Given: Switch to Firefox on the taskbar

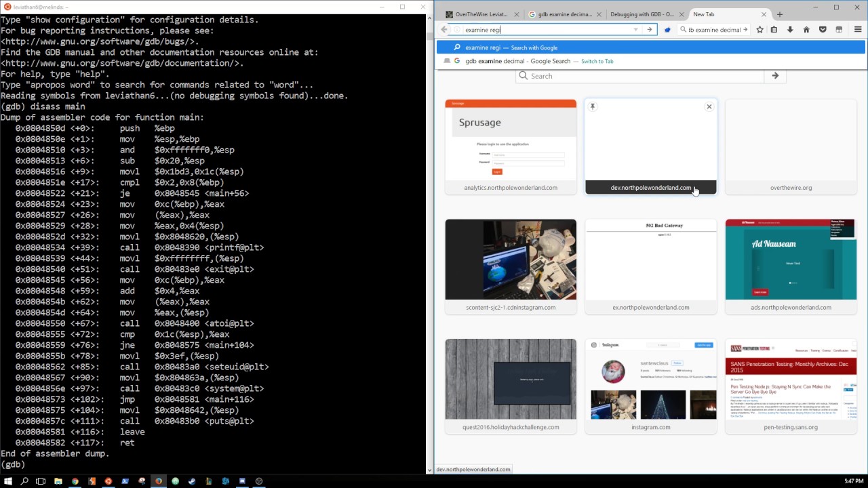Looking at the screenshot, I should (x=159, y=481).
